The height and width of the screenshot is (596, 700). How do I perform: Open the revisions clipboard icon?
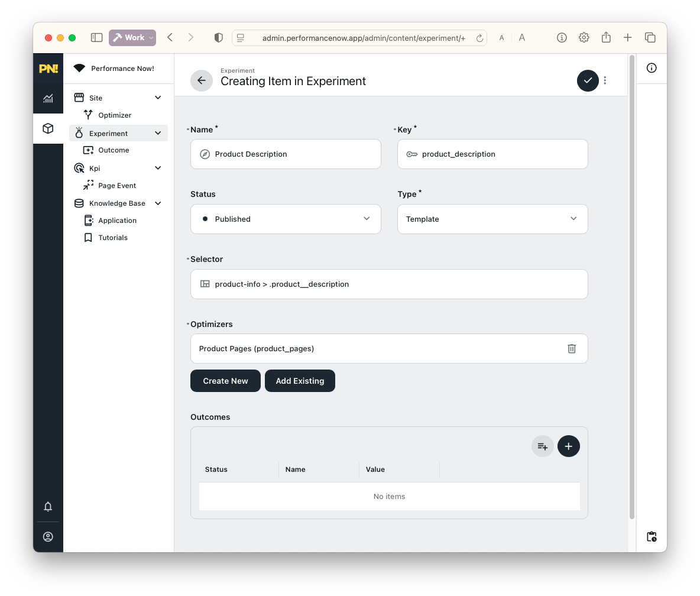point(652,537)
